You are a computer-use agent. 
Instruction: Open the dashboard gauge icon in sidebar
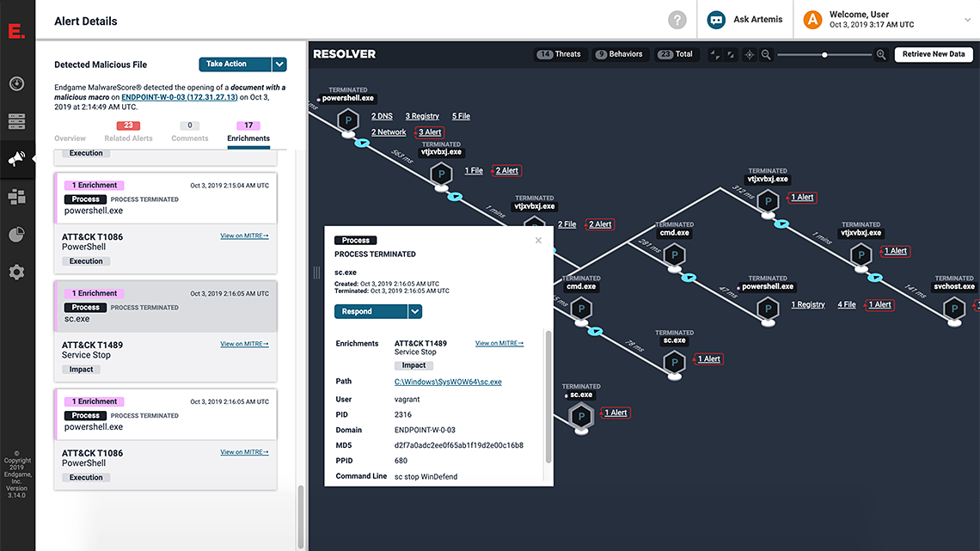coord(17,83)
